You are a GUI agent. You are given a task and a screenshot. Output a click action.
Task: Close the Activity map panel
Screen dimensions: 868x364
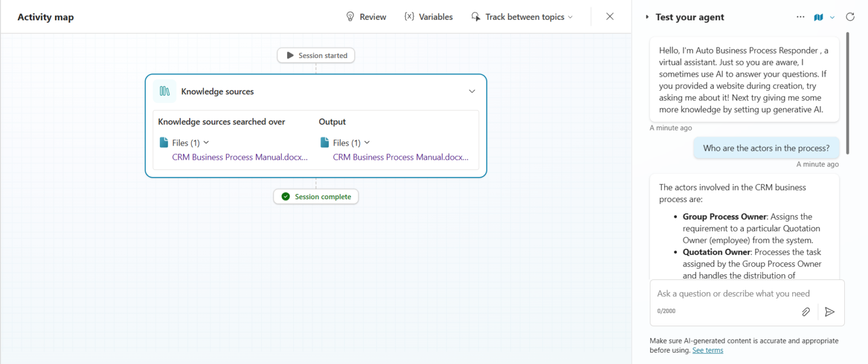[610, 16]
